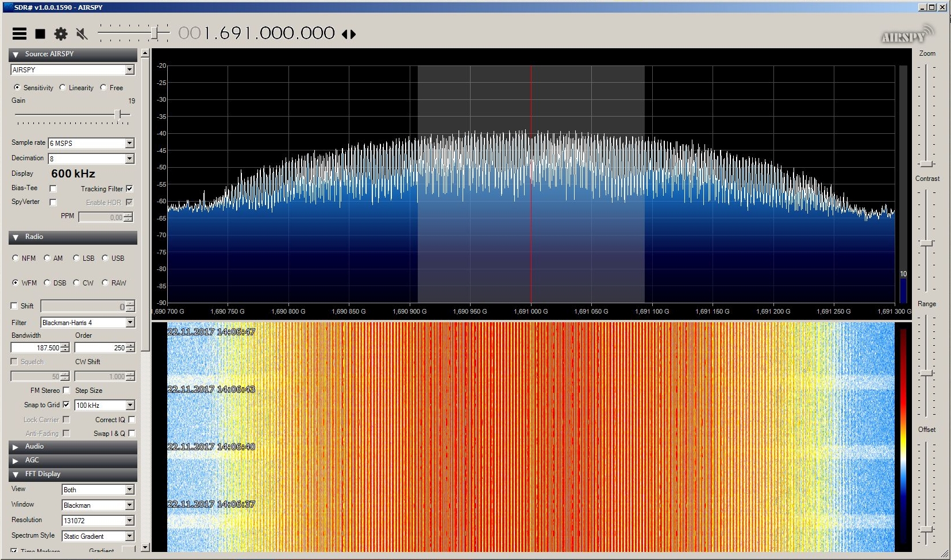Toggle the Snap to Grid checkbox
Viewport: 951px width, 560px height.
click(66, 405)
